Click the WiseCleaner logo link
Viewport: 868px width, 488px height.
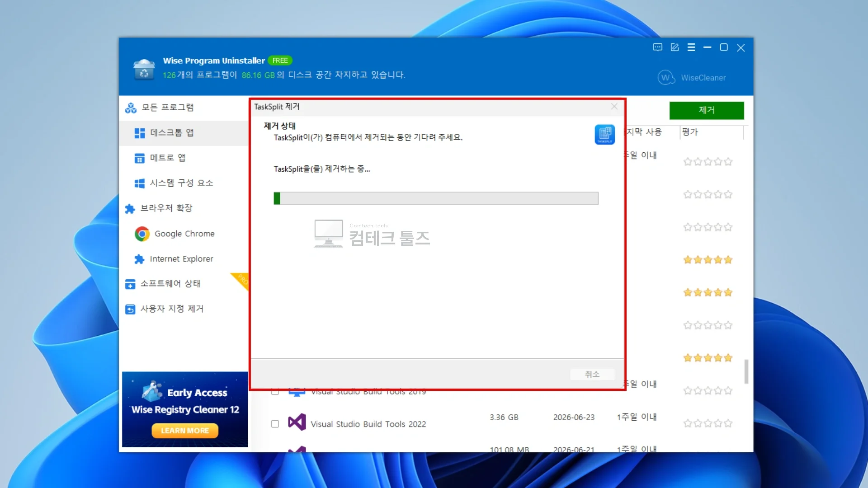click(692, 78)
